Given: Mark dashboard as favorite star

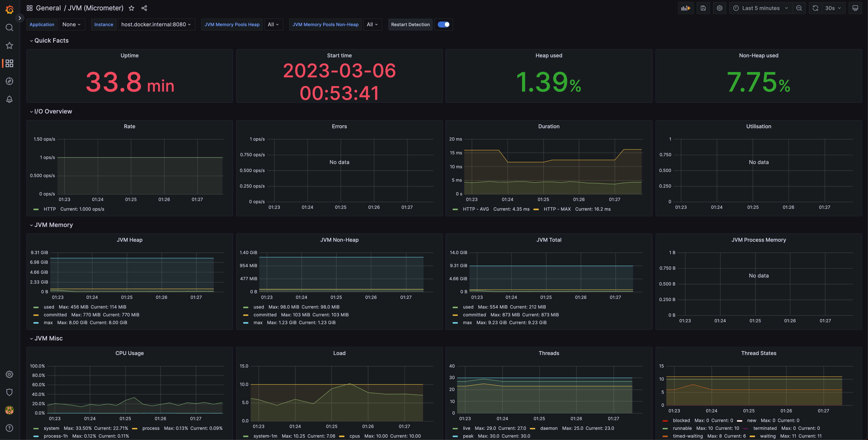Looking at the screenshot, I should coord(131,8).
